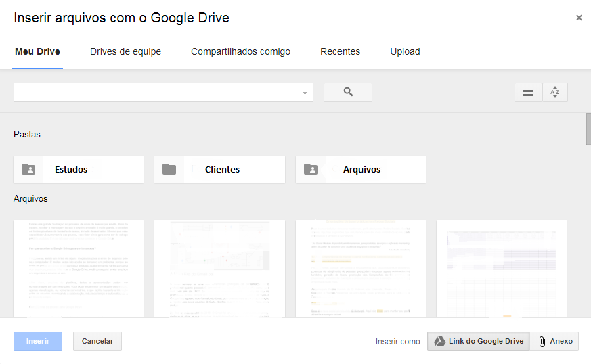The height and width of the screenshot is (364, 591).
Task: Open the Upload tab
Action: [406, 51]
